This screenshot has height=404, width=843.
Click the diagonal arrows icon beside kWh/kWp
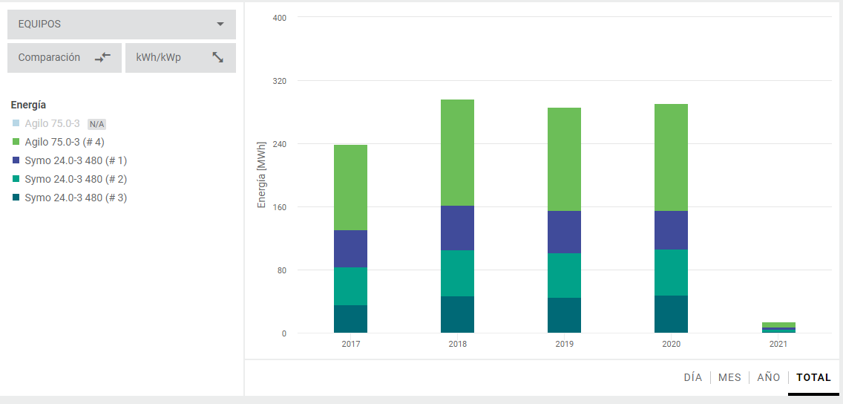click(218, 58)
